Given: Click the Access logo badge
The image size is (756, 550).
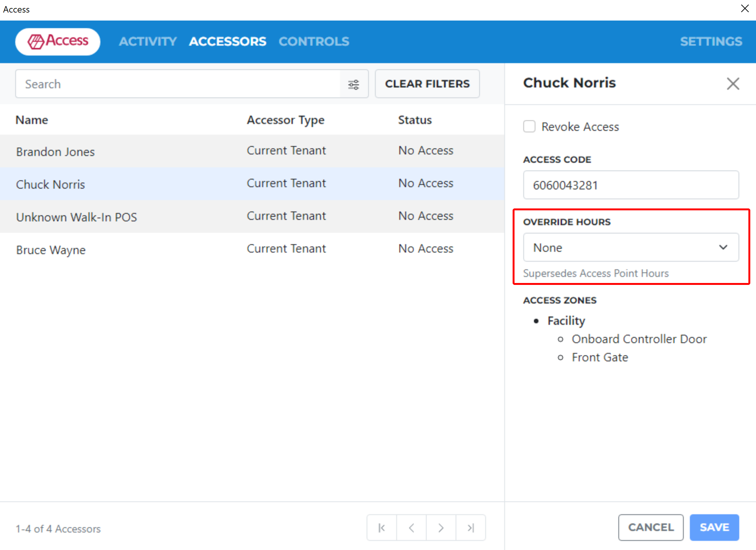Looking at the screenshot, I should click(58, 41).
